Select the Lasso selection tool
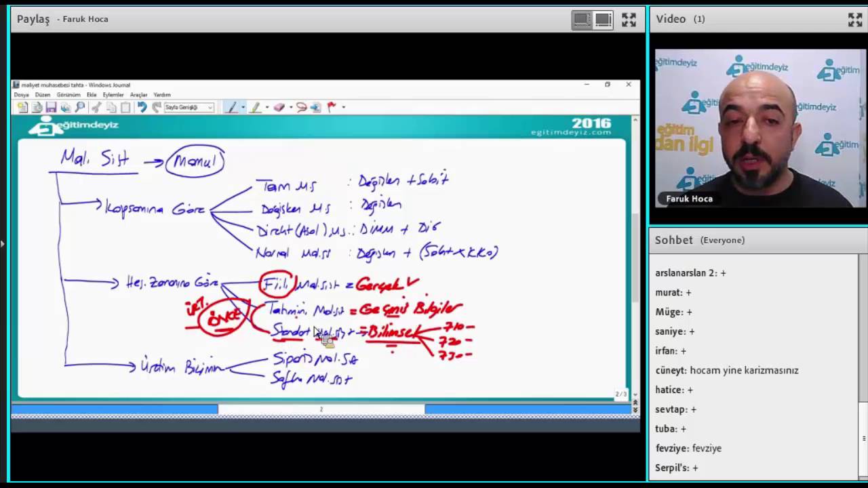The image size is (868, 488). point(302,107)
